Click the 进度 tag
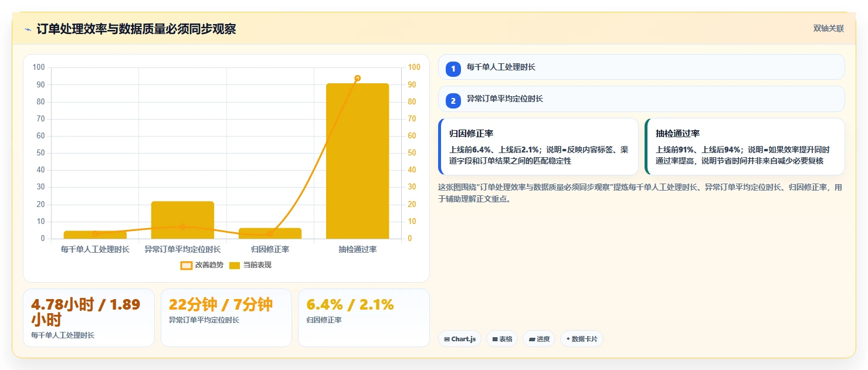868x370 pixels. pyautogui.click(x=539, y=339)
